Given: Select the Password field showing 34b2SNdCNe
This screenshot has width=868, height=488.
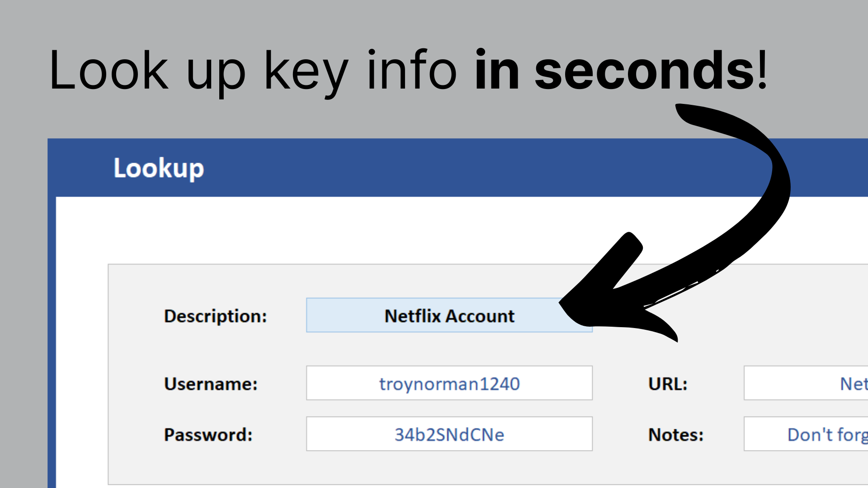Looking at the screenshot, I should 449,434.
